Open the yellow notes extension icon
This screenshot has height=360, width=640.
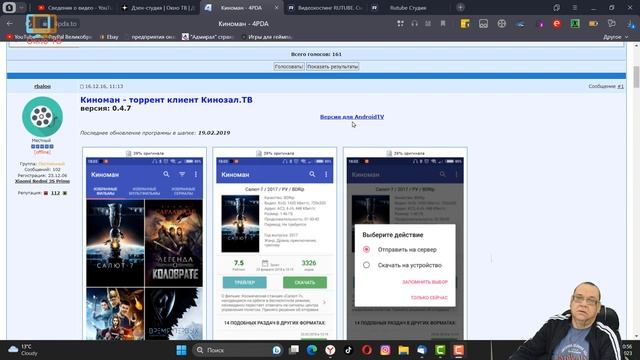point(465,24)
